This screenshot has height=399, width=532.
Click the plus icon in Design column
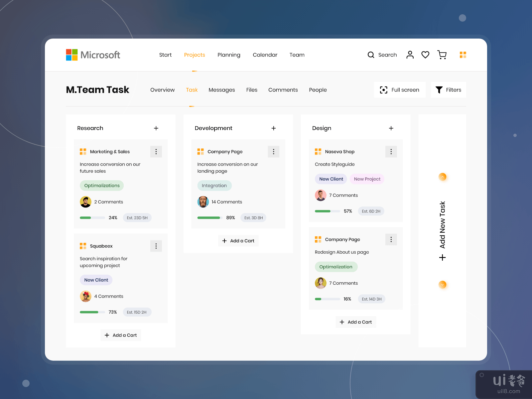tap(391, 128)
